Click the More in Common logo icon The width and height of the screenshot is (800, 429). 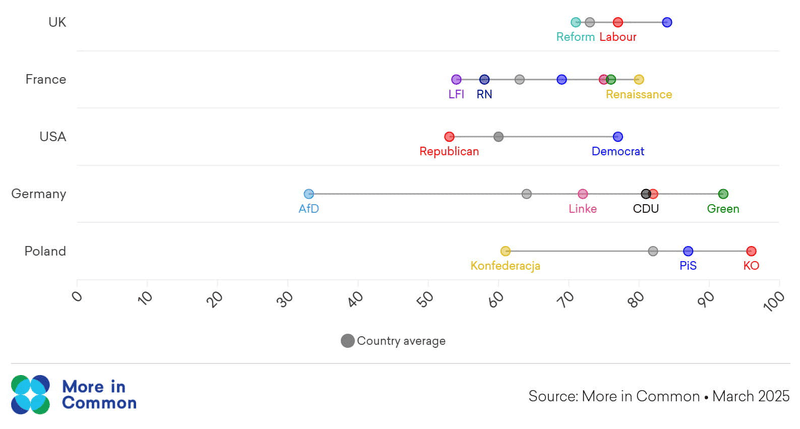pyautogui.click(x=30, y=394)
